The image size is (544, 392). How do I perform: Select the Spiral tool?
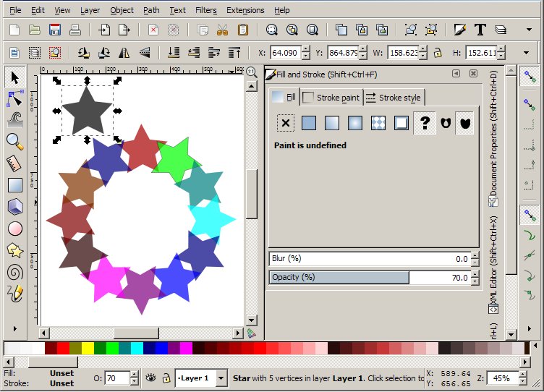tap(14, 272)
